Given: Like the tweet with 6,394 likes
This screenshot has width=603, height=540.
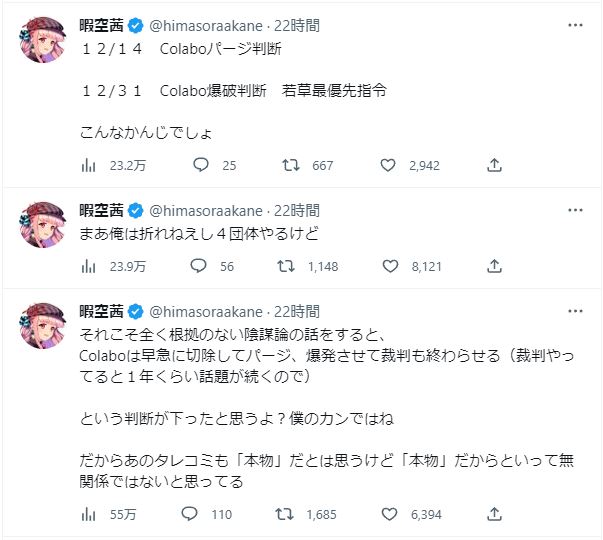Looking at the screenshot, I should click(x=388, y=514).
